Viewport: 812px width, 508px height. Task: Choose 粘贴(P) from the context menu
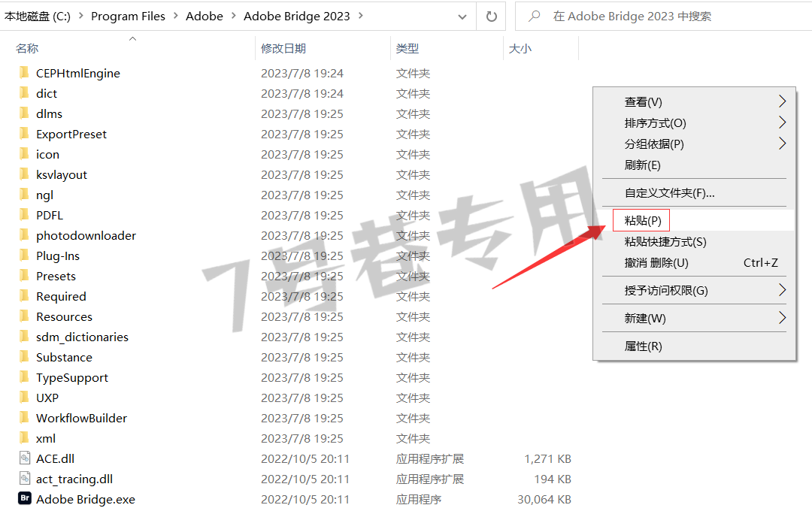coord(694,220)
